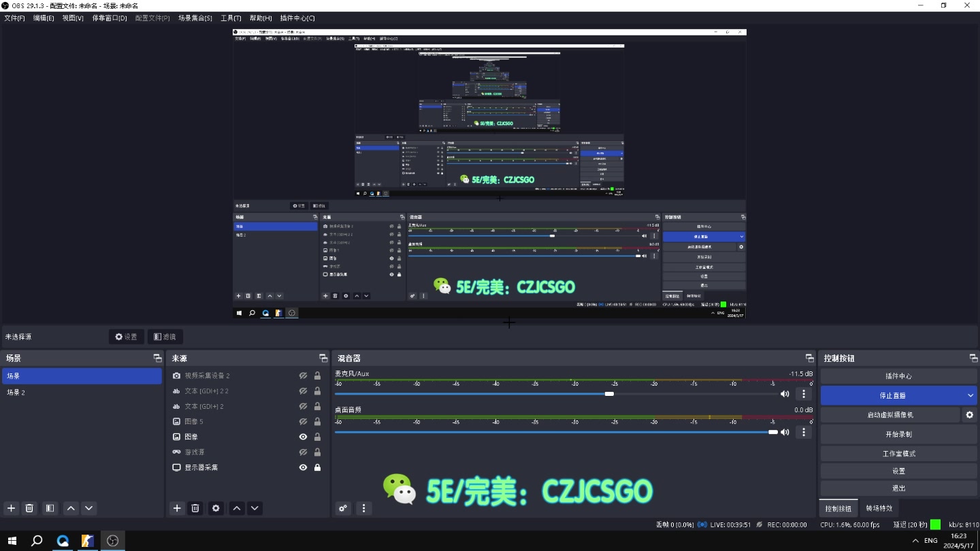The height and width of the screenshot is (551, 980).
Task: Mute the 桌面音频 speaker icon
Action: click(785, 432)
